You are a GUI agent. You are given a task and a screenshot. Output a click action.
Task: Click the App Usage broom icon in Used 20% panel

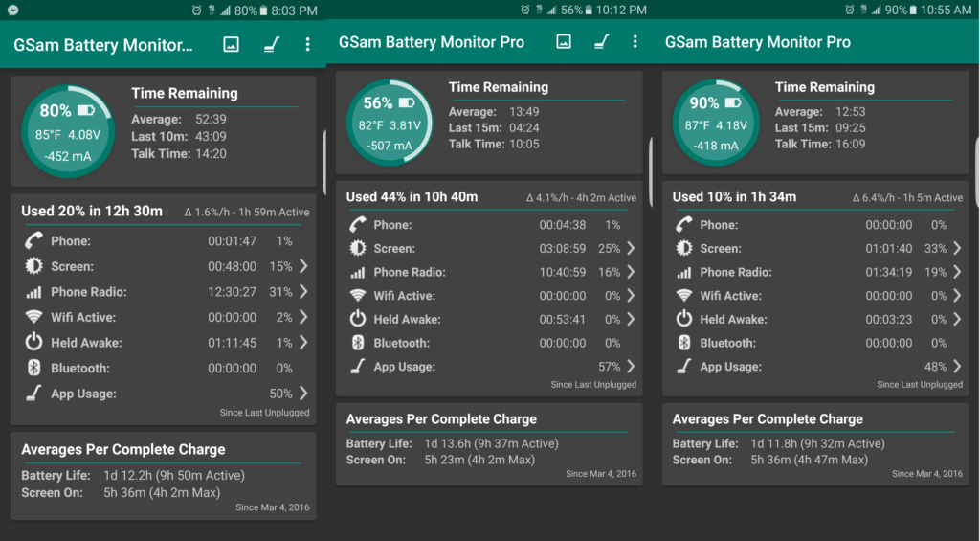33,394
